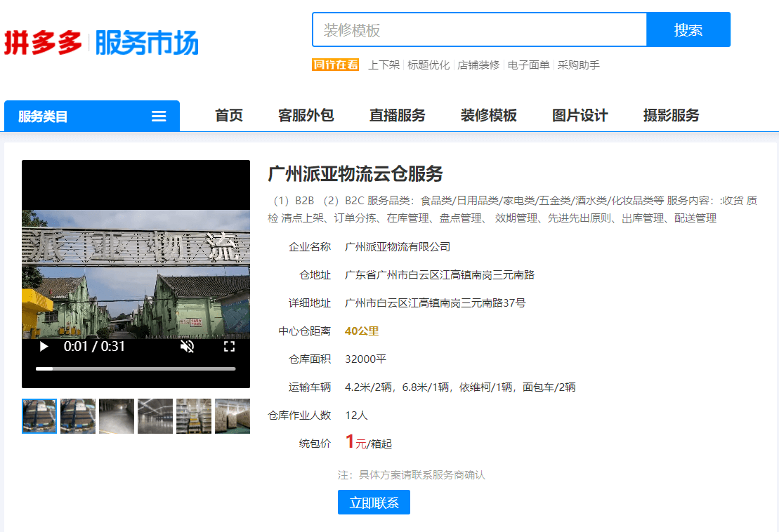Focus the 装修模板 search field
The height and width of the screenshot is (532, 779).
(479, 30)
